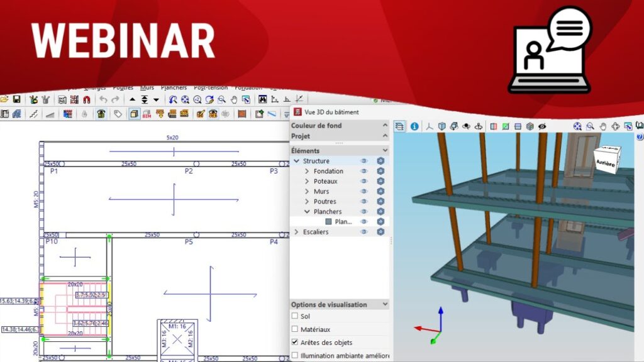Viewport: 644px width, 362px height.
Task: Enable the Matériaux checkbox
Action: (x=295, y=329)
